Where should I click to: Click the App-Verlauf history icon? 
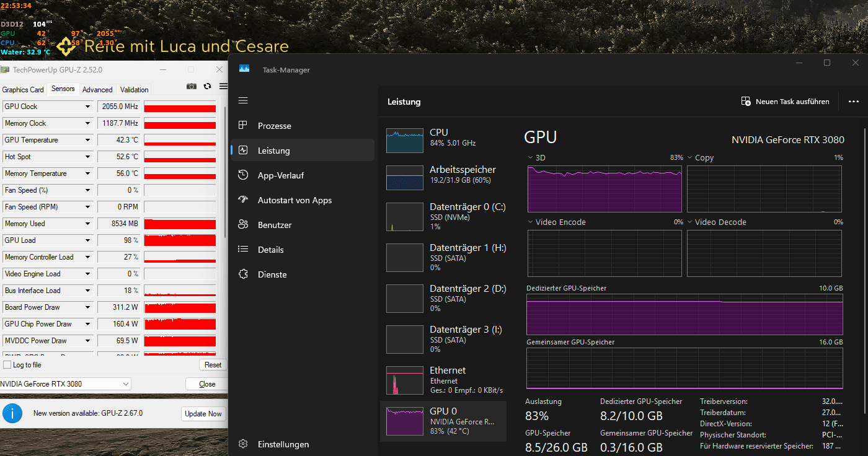click(x=243, y=175)
